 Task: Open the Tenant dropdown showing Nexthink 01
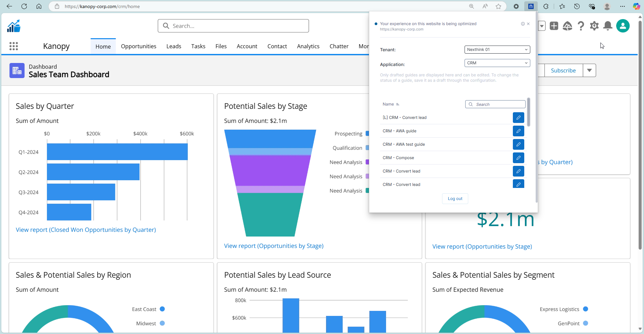[497, 50]
